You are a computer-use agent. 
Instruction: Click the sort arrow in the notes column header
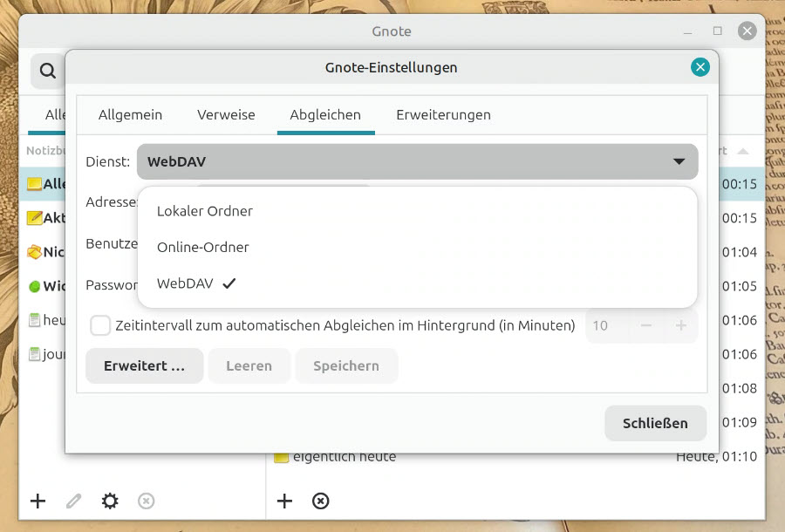[743, 151]
